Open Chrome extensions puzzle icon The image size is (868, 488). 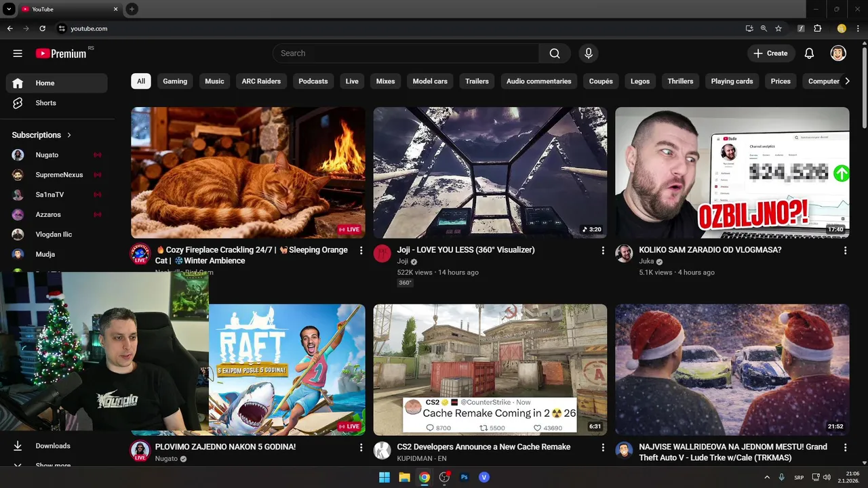817,28
